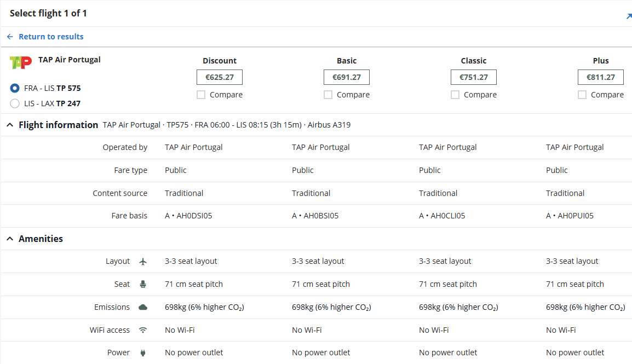Screen dimensions: 632x364
Task: Click fare basis A • AH0CLI05
Action: point(442,216)
